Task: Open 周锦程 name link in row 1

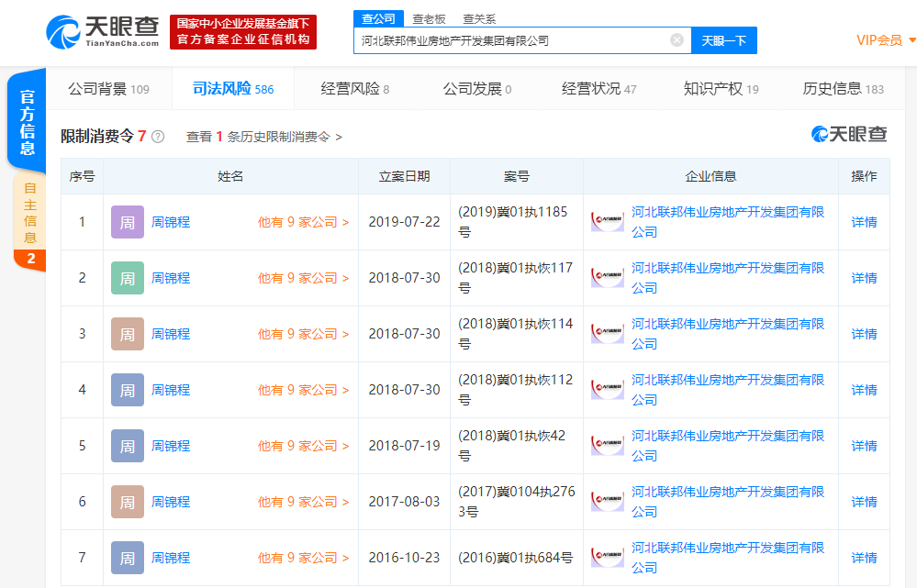Action: (171, 222)
